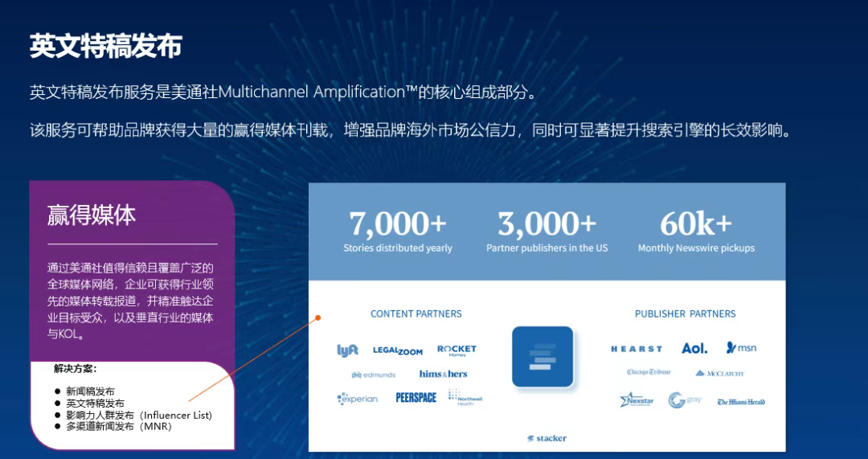Click the 英文特稿发布 slide title
Screen dimensions: 868x459
[106, 46]
